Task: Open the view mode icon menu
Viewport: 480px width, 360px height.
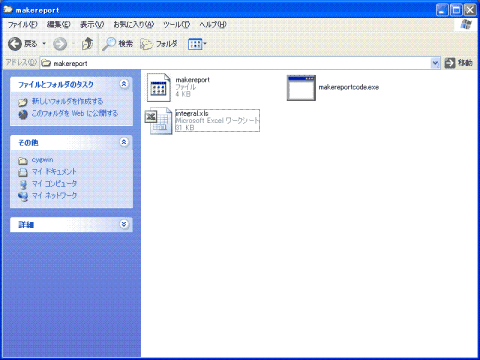Action: tap(197, 44)
